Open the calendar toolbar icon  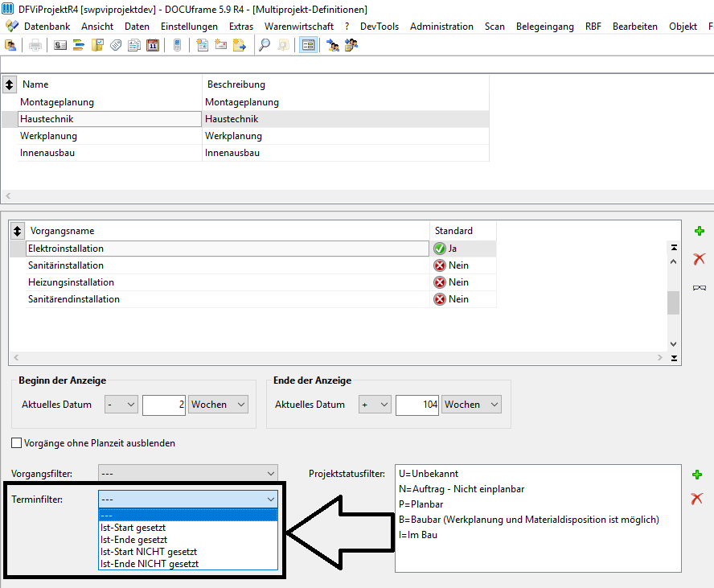coord(153,45)
